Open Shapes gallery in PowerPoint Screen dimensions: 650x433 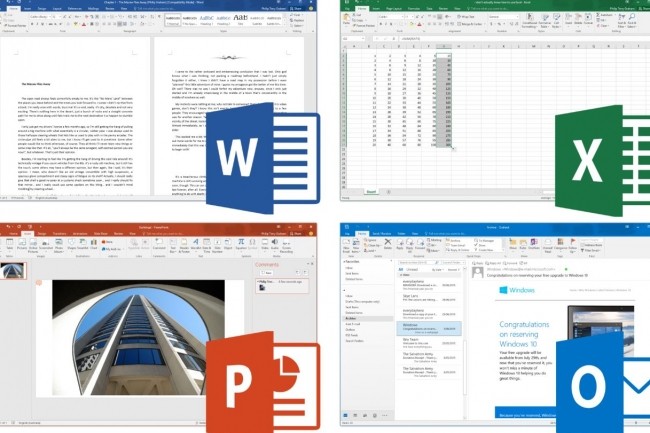(x=71, y=244)
